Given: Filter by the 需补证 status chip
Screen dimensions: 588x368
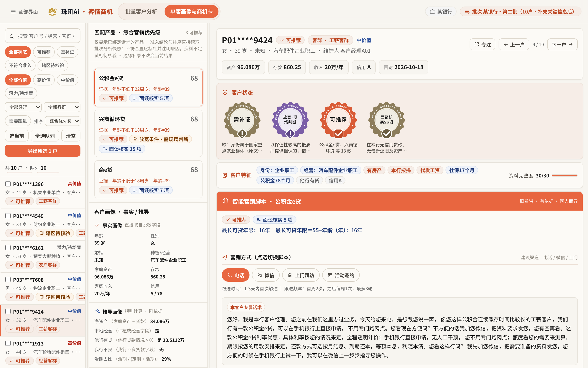Looking at the screenshot, I should click(68, 52).
